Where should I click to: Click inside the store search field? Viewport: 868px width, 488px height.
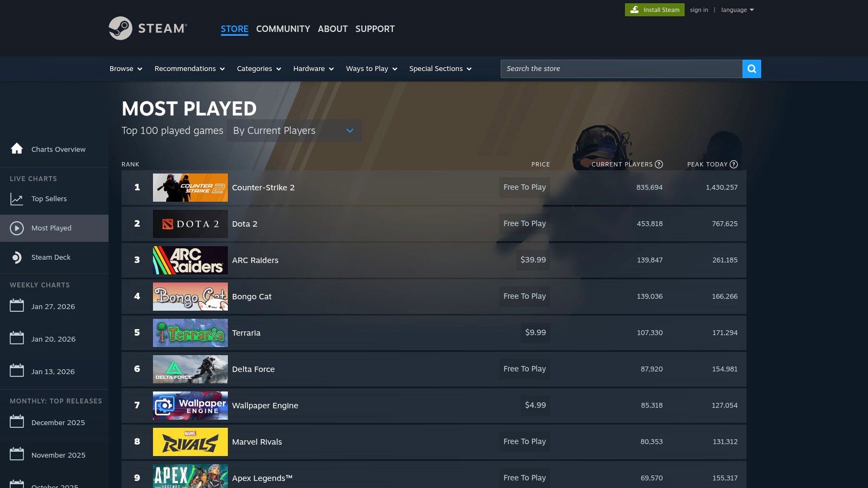597,69
